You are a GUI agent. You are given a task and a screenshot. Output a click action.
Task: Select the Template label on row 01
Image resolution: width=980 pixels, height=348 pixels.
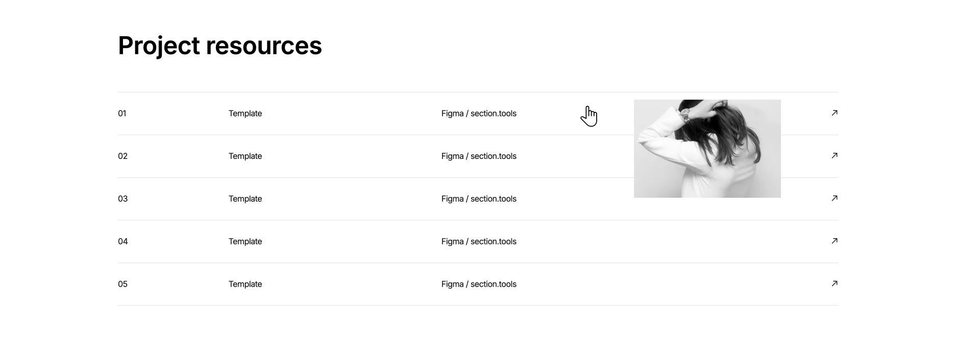tap(245, 113)
